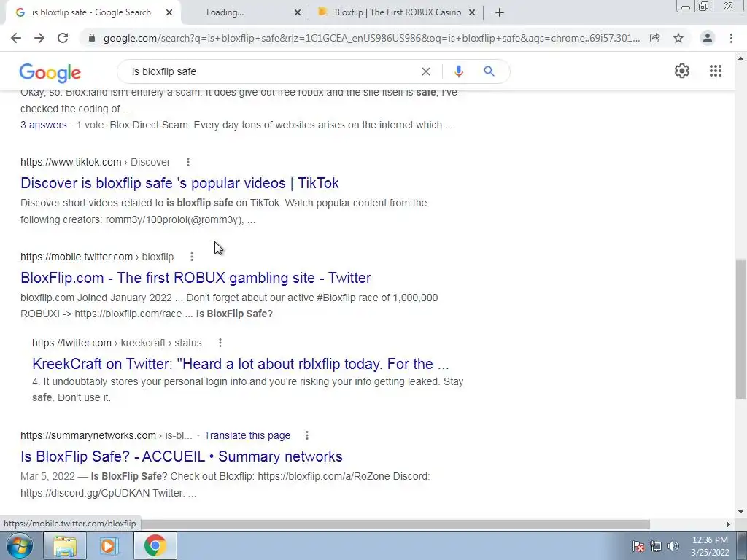This screenshot has height=560, width=747.
Task: Switch to the 'is bloxflip safe' tab
Action: 91,12
